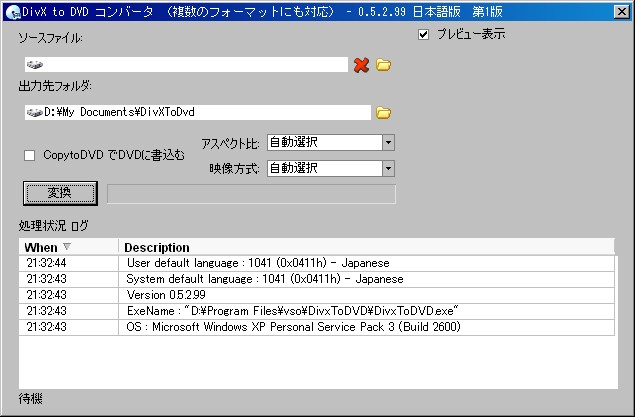
Task: Click the conversion progress bar
Action: coord(251,193)
